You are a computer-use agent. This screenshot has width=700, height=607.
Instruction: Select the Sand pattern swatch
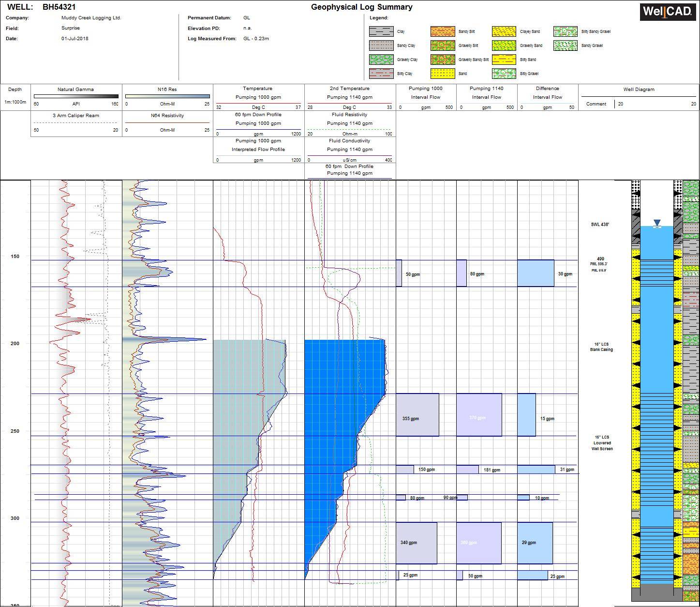[x=442, y=74]
